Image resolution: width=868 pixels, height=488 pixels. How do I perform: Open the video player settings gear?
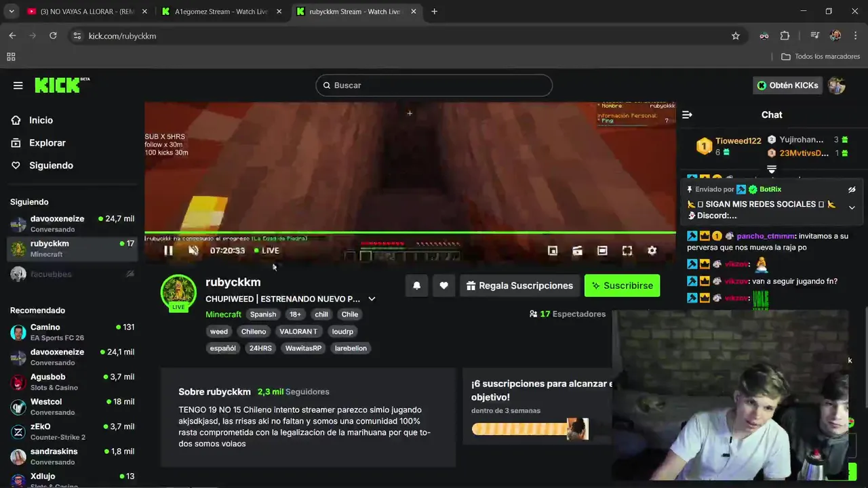pyautogui.click(x=652, y=251)
